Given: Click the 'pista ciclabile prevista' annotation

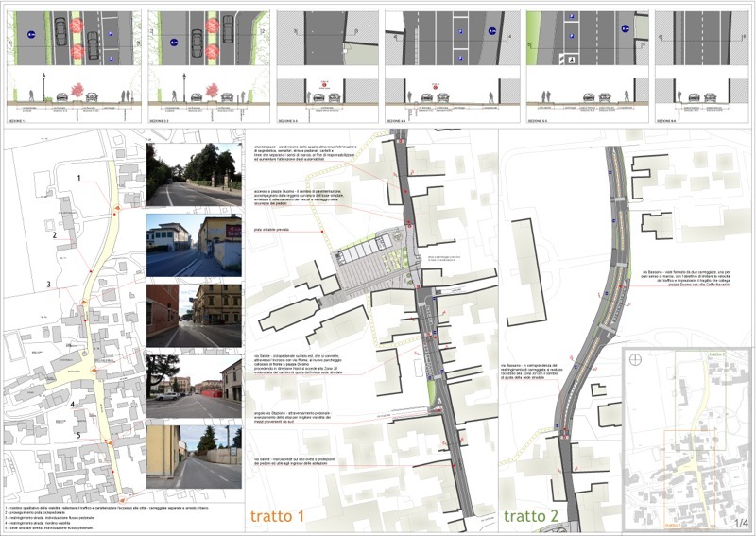Looking at the screenshot, I should 271,230.
